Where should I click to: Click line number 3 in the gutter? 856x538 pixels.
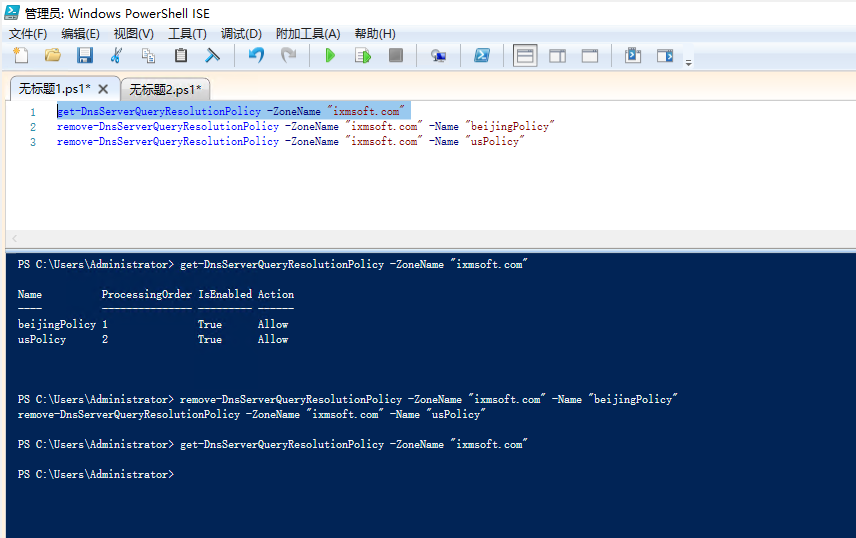click(x=33, y=142)
